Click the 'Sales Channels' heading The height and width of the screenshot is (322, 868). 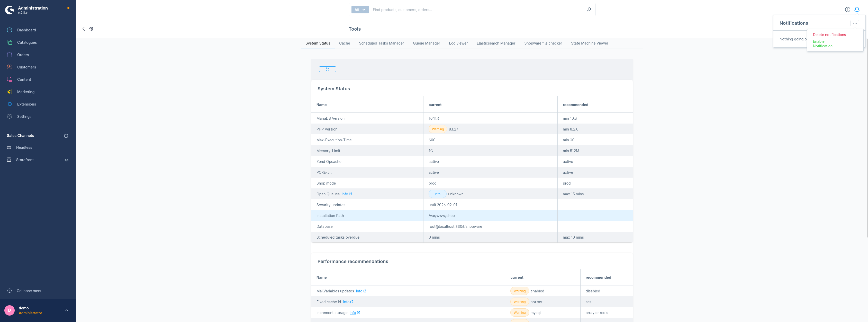click(20, 136)
